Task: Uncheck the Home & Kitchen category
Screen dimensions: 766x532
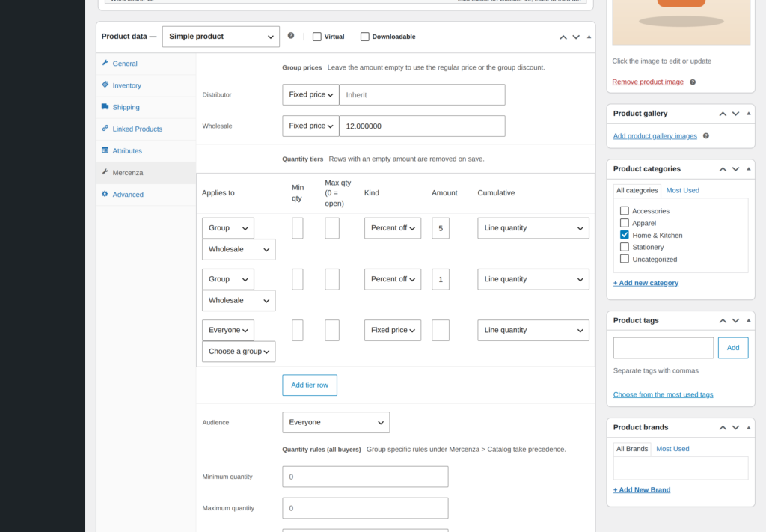Action: tap(625, 235)
